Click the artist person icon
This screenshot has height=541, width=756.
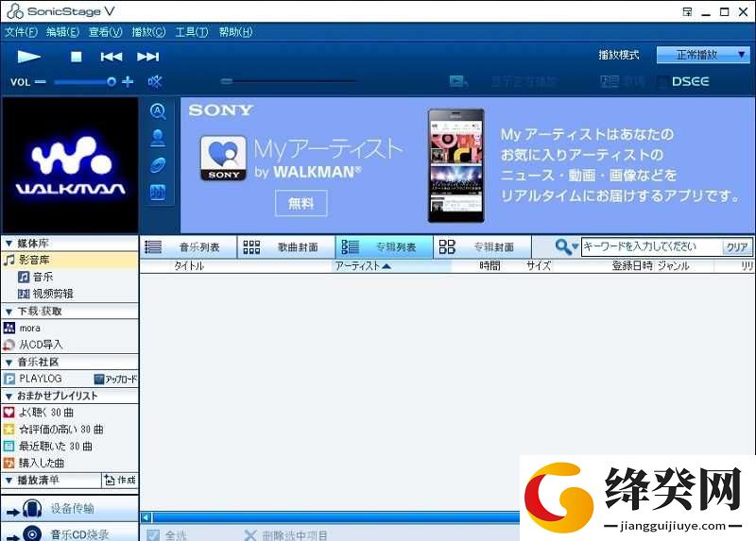pos(158,138)
